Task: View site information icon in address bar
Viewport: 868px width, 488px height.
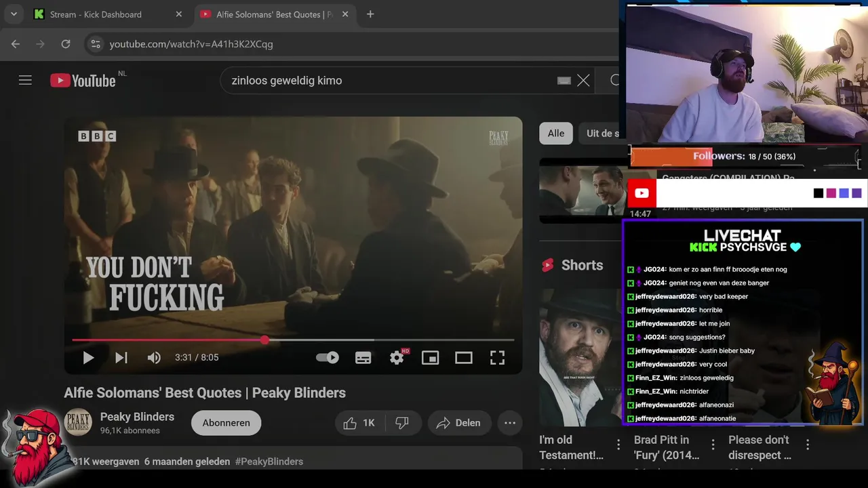Action: click(x=96, y=44)
